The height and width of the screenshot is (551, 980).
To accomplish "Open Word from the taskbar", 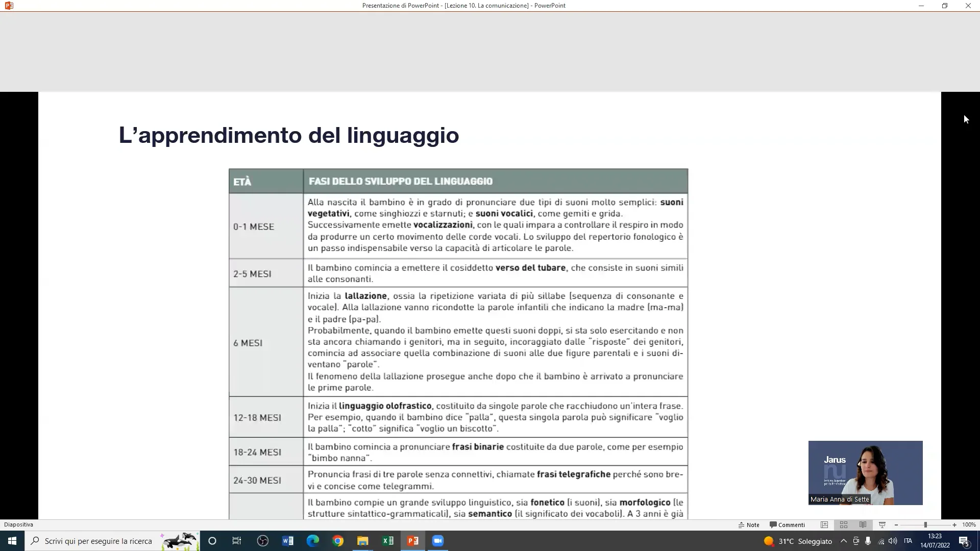I will pos(288,541).
